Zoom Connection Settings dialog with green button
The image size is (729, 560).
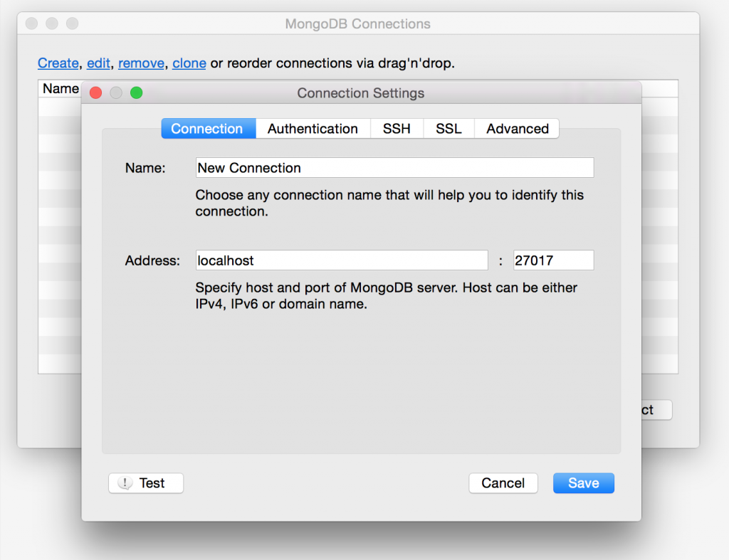click(x=136, y=93)
